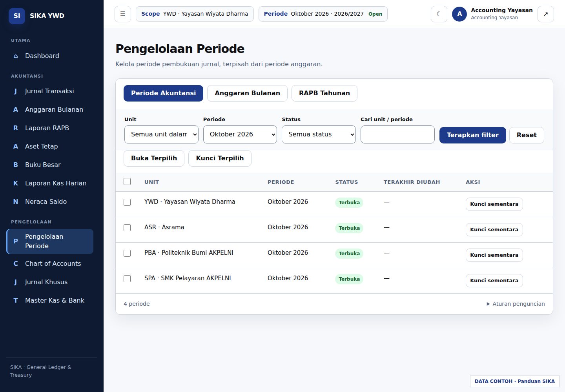Toggle the hamburger sidebar menu button
Image resolution: width=565 pixels, height=392 pixels.
point(123,14)
